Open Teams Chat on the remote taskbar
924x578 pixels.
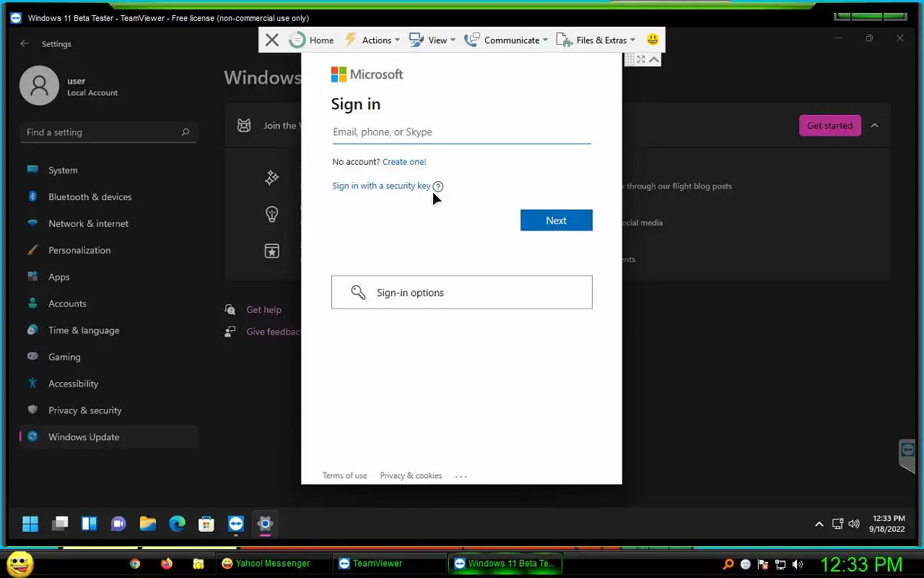(x=118, y=524)
